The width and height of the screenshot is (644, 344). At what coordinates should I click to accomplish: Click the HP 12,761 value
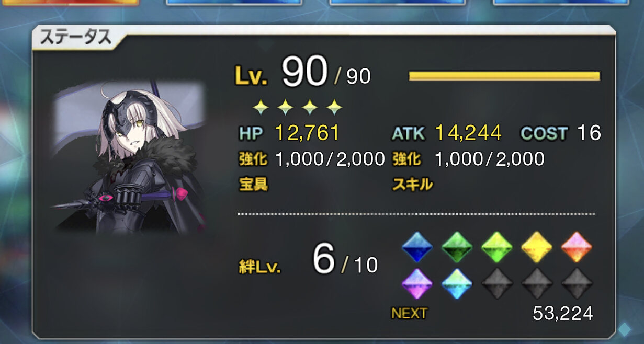click(x=307, y=133)
